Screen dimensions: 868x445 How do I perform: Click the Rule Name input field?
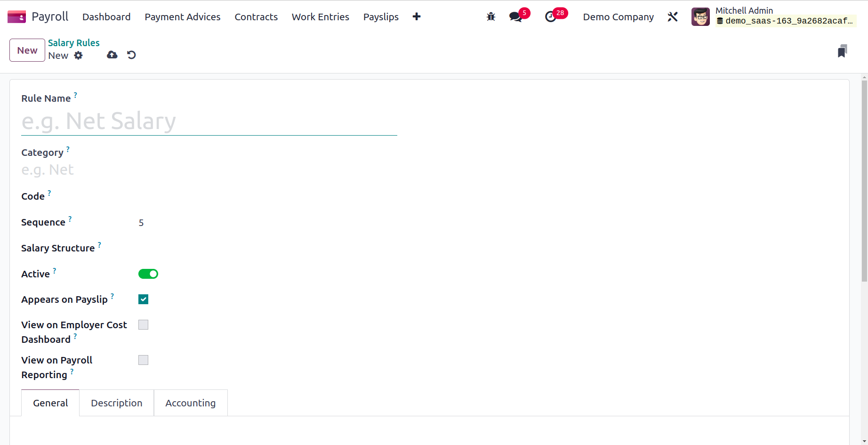pyautogui.click(x=209, y=121)
